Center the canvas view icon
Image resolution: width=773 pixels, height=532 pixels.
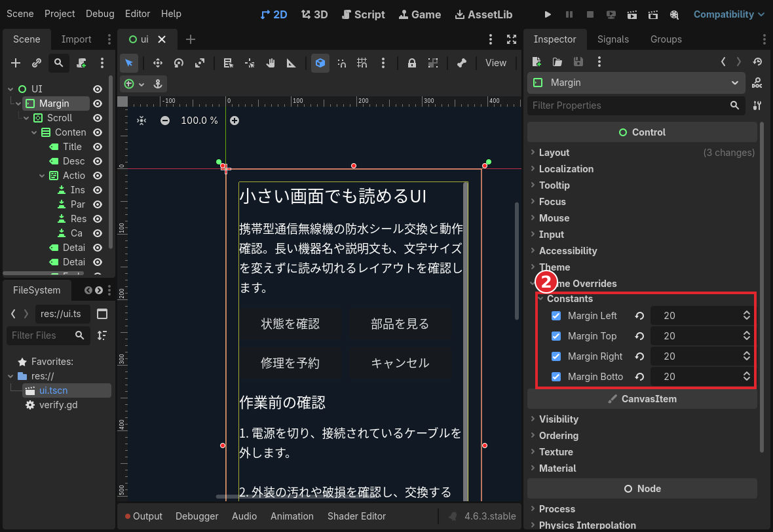[x=141, y=121]
